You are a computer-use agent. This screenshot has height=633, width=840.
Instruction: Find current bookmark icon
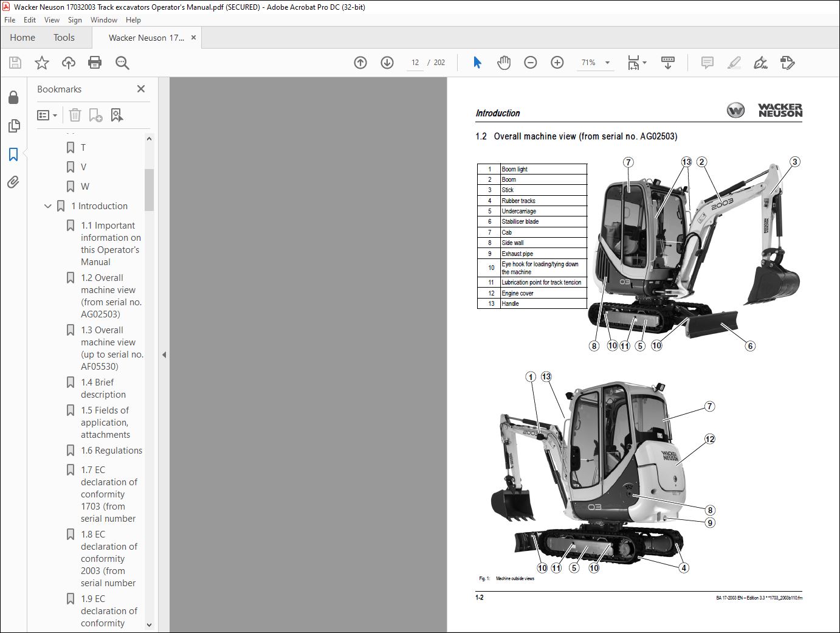point(117,115)
